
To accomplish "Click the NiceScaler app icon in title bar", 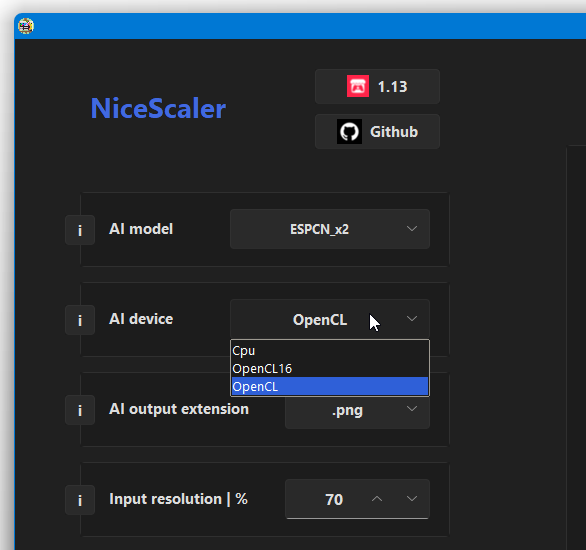I will click(x=26, y=26).
